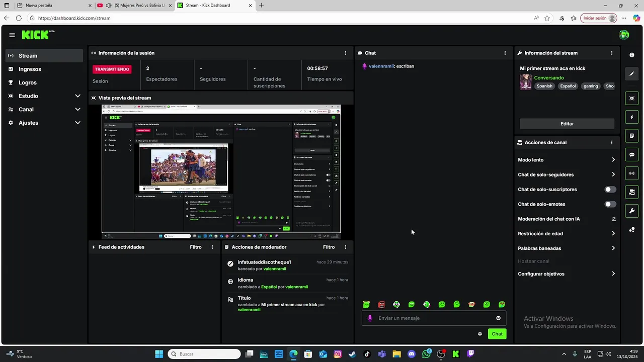Expand the Canal sidebar section

(x=77, y=109)
